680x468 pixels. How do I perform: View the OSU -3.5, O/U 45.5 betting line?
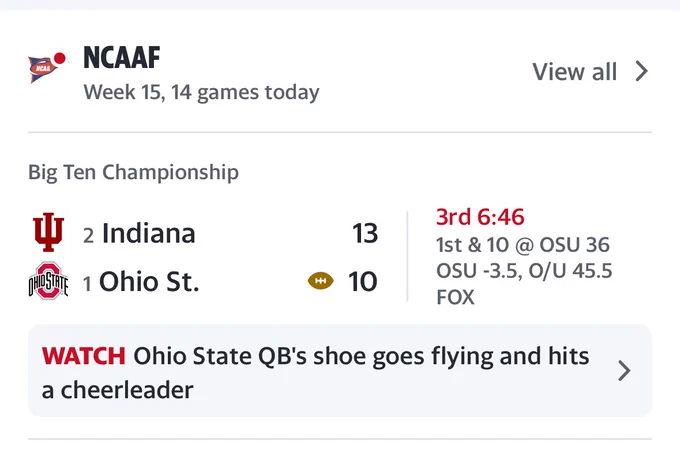pyautogui.click(x=524, y=271)
